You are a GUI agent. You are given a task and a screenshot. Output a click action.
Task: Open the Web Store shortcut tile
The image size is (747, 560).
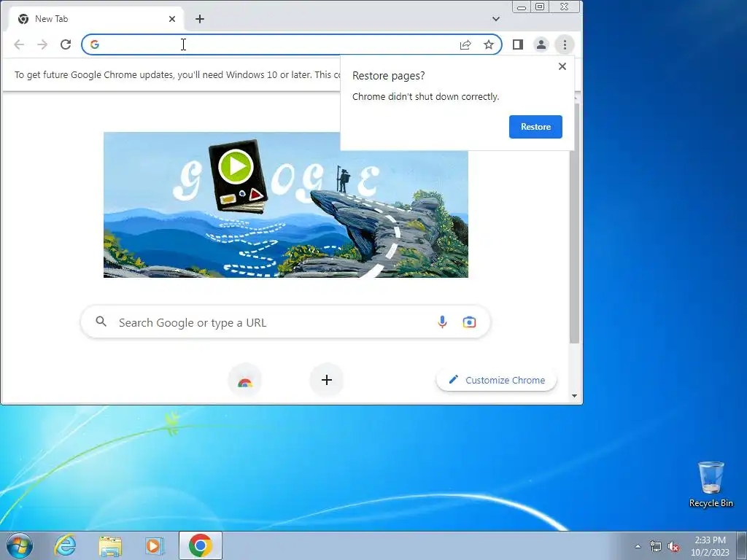tap(245, 380)
